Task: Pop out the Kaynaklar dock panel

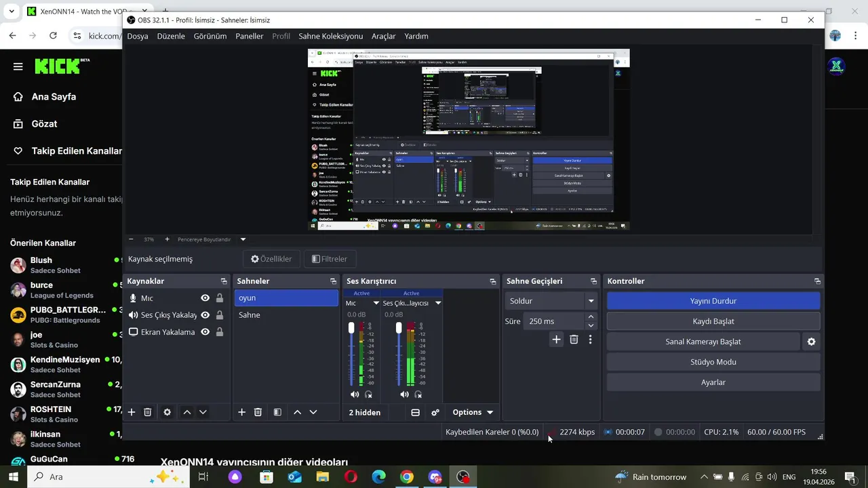Action: [224, 281]
